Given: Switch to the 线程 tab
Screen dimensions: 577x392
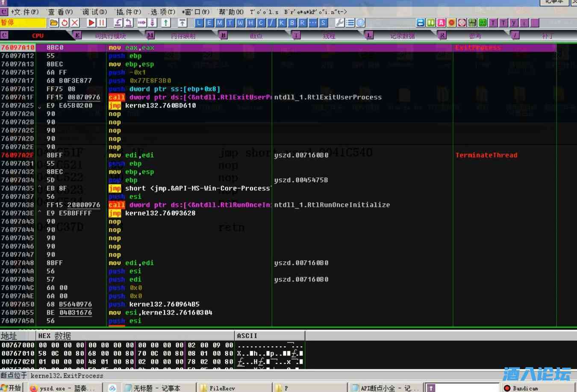Looking at the screenshot, I should [x=329, y=36].
